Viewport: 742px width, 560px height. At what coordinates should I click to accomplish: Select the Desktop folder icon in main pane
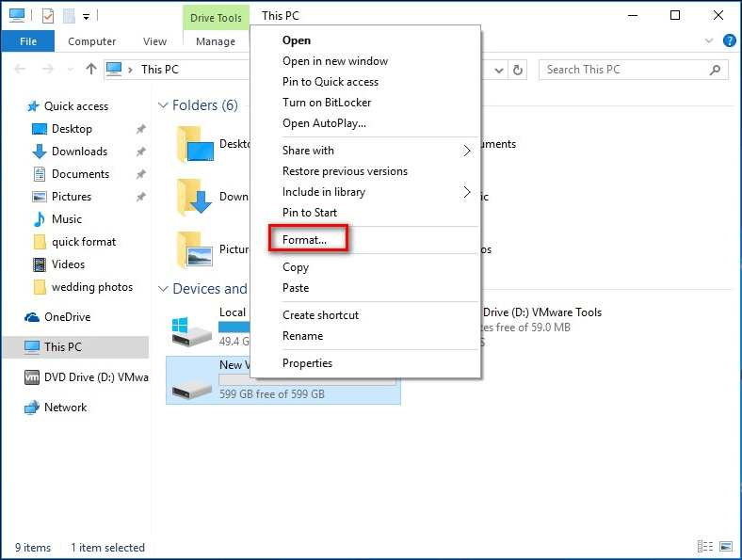tap(196, 144)
